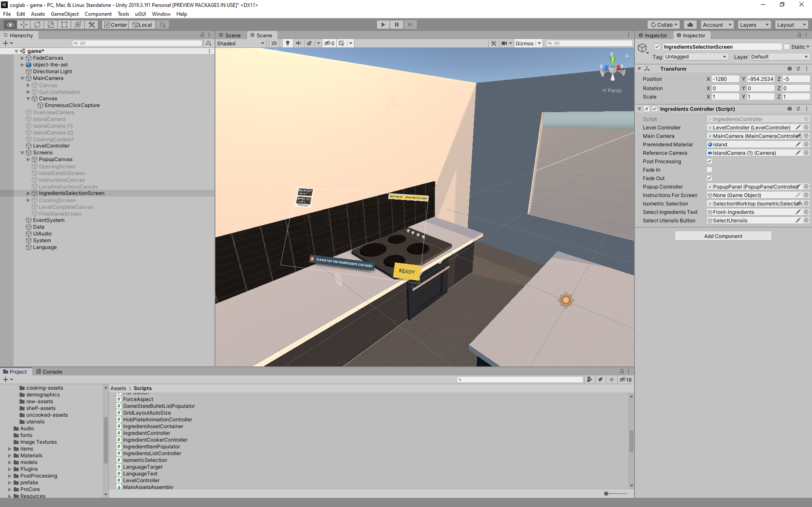
Task: Expand the PopupCanvas hierarchy item
Action: (x=28, y=159)
